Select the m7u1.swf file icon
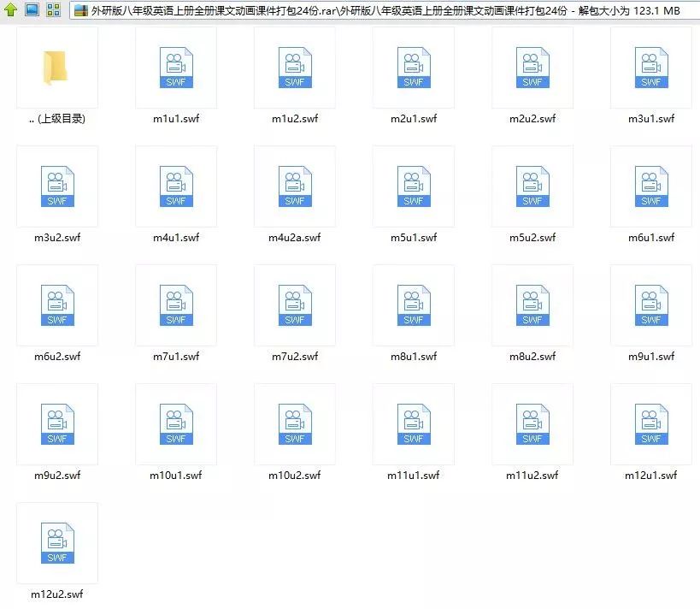 click(x=176, y=305)
